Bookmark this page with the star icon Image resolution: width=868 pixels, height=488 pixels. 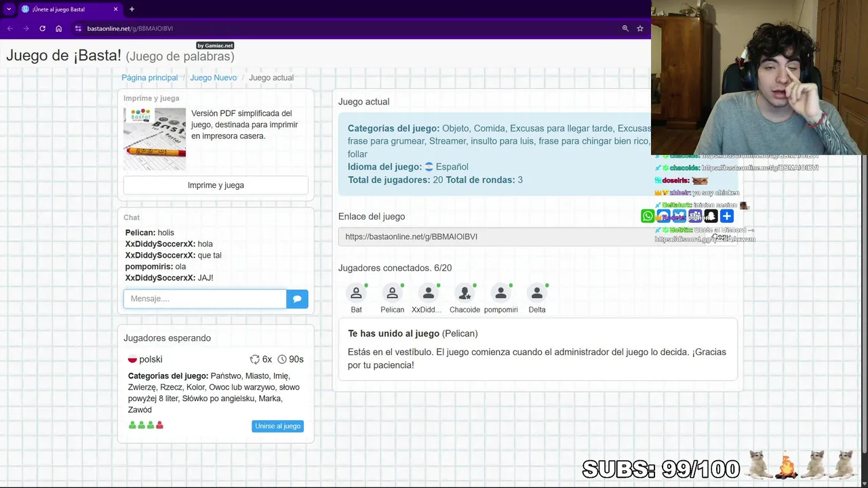[x=639, y=28]
